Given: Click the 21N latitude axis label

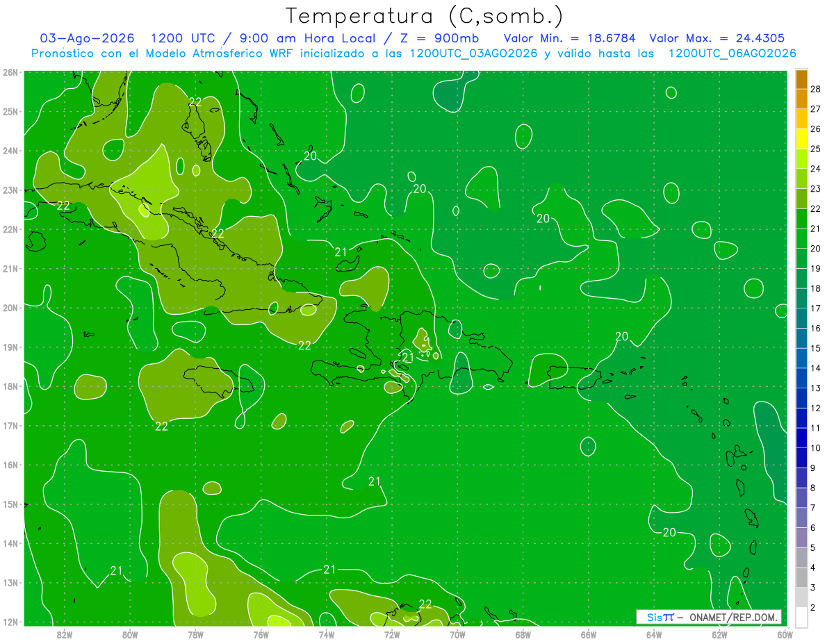Looking at the screenshot, I should point(10,268).
